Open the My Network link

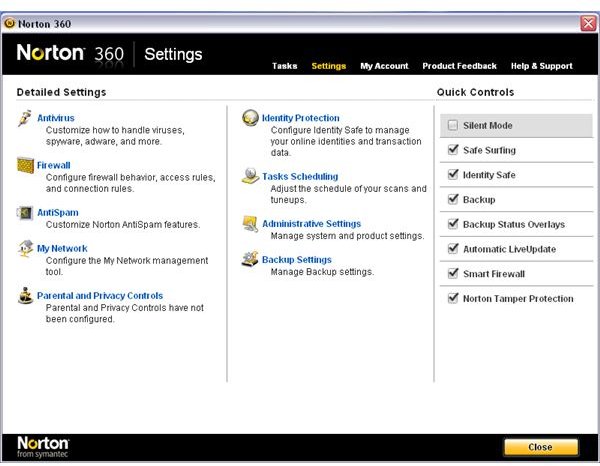click(62, 248)
